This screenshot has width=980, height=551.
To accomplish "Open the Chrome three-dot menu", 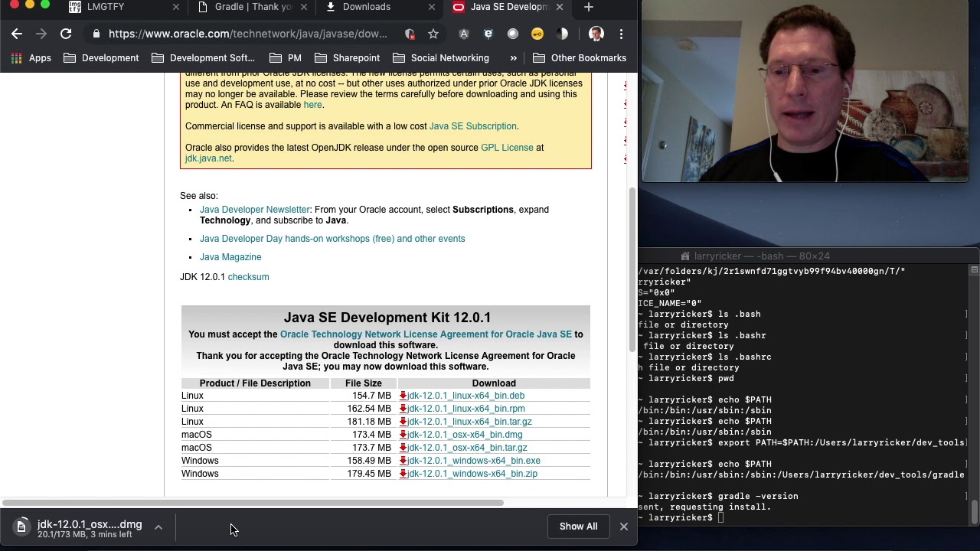I will tap(621, 34).
